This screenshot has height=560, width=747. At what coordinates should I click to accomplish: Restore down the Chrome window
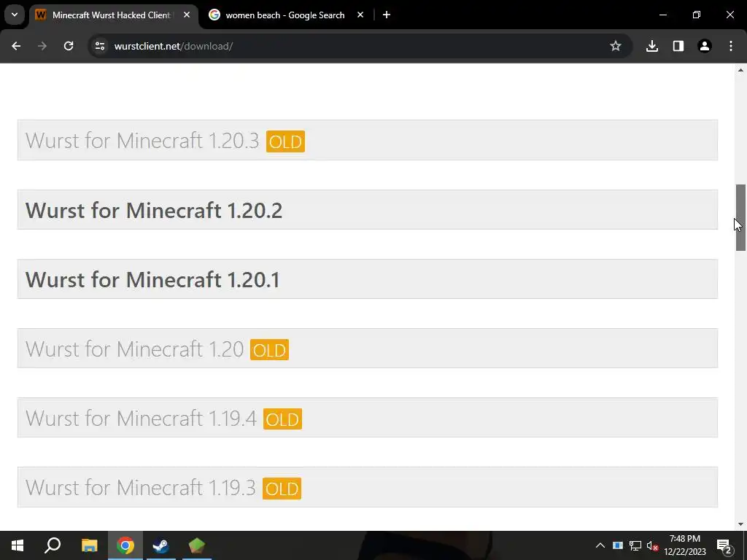click(697, 15)
